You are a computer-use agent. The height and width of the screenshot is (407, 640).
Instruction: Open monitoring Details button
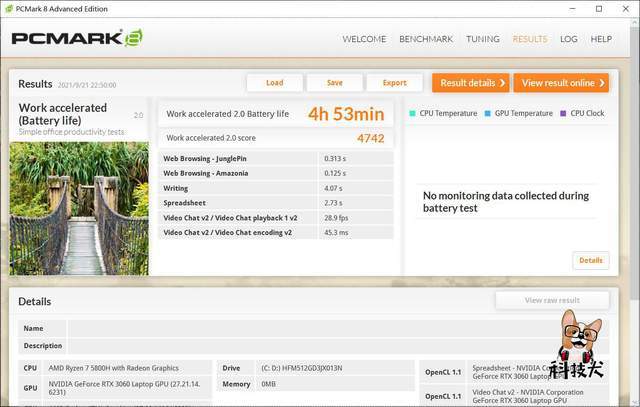tap(591, 260)
